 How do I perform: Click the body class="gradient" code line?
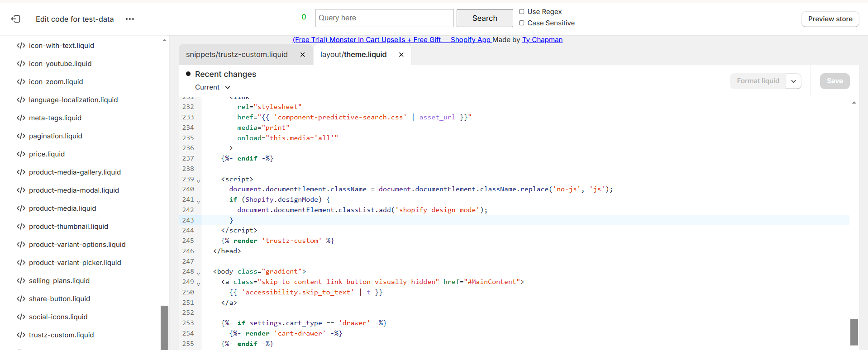point(259,271)
